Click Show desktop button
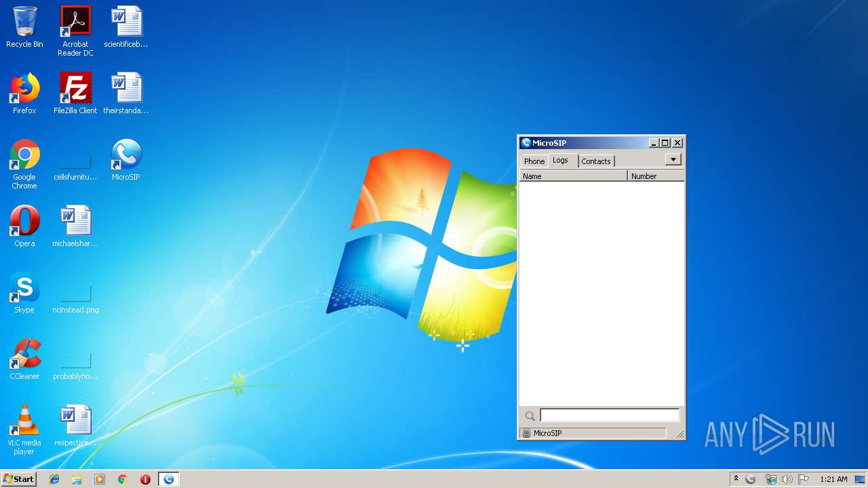Screen dimensions: 868x488 coord(860,479)
